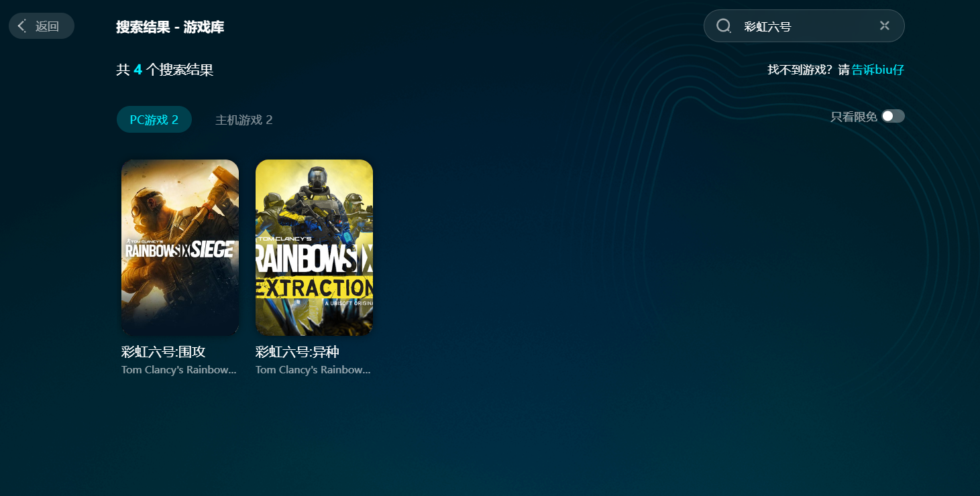Click the search magnifier icon
This screenshot has height=496, width=980.
tap(724, 26)
